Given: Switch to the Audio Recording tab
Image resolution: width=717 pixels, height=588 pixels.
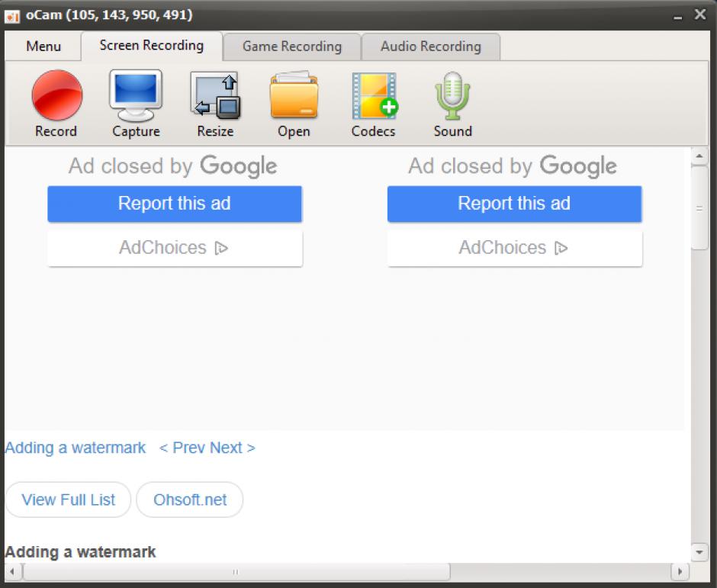Looking at the screenshot, I should [431, 47].
